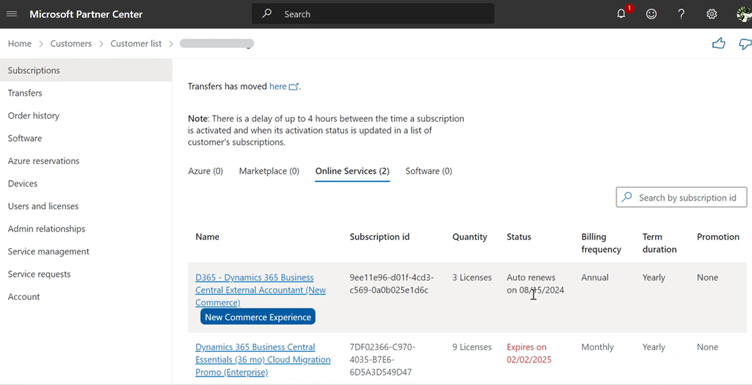Open Dynamics 365 Business Central Essentials subscription

coord(263,360)
